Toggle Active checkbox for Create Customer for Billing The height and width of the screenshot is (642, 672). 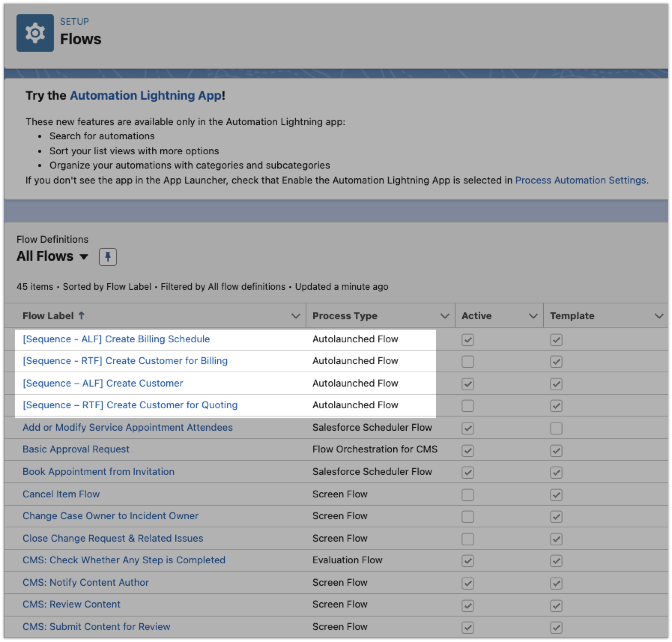coord(467,361)
